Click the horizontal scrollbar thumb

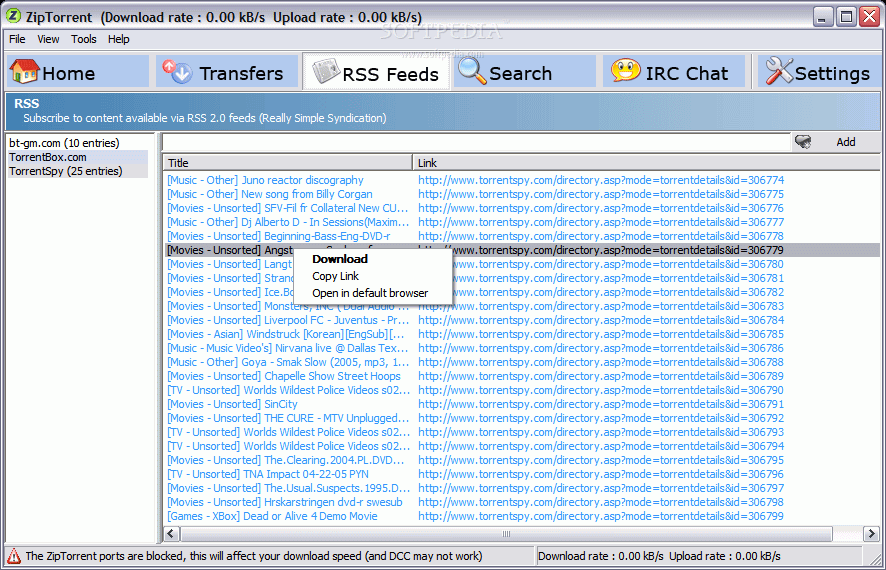pos(506,533)
